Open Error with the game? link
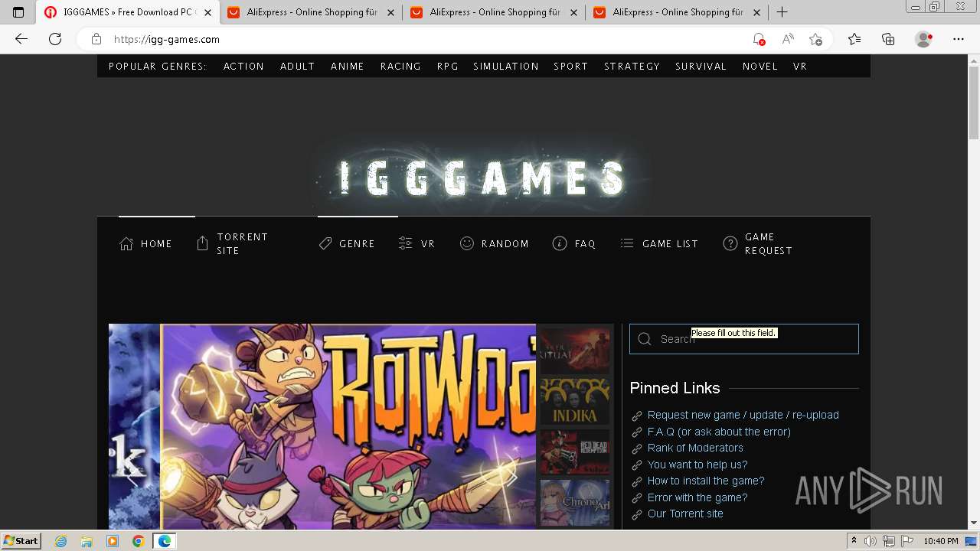 pos(697,497)
